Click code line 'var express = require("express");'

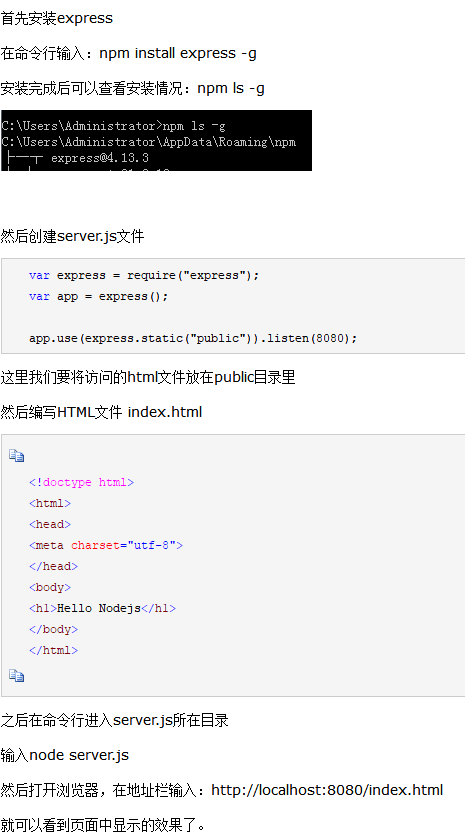(x=144, y=275)
